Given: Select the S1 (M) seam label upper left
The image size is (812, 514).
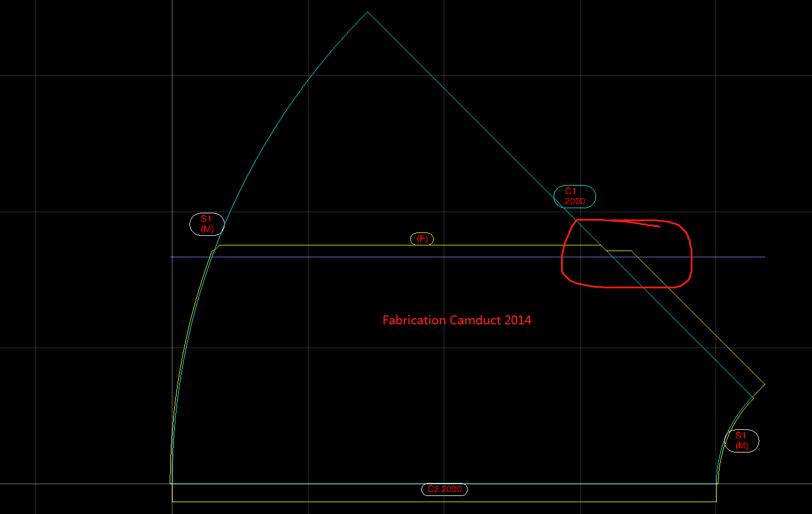Looking at the screenshot, I should 206,224.
